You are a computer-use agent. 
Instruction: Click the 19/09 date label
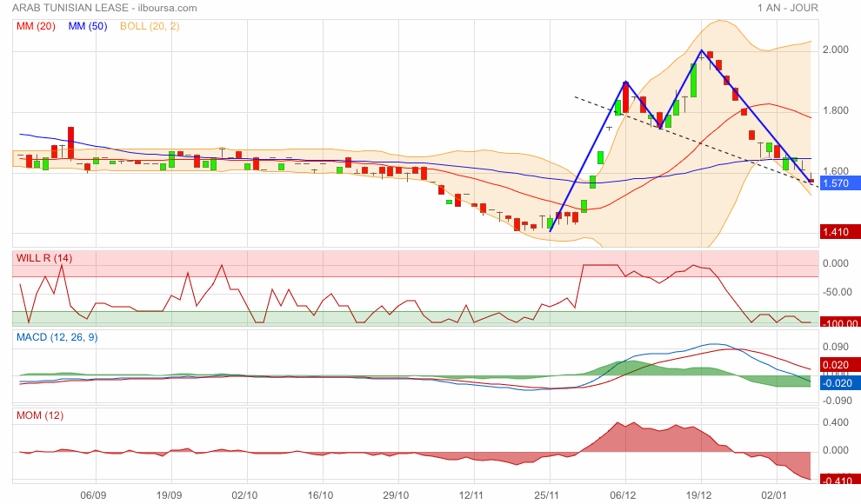169,495
